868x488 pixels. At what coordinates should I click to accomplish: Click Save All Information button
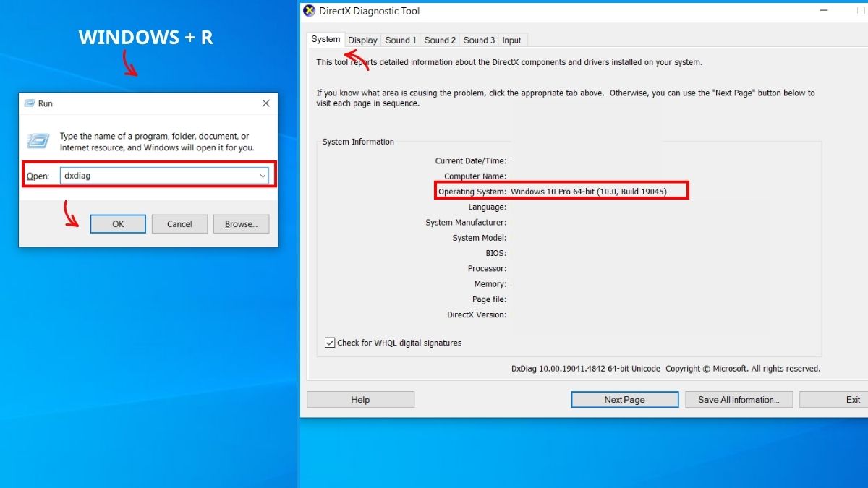(738, 400)
